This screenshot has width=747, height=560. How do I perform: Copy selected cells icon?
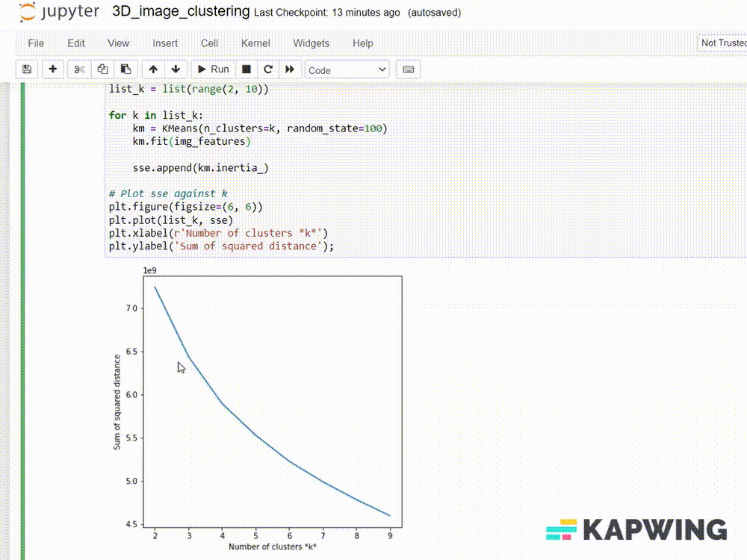point(103,69)
